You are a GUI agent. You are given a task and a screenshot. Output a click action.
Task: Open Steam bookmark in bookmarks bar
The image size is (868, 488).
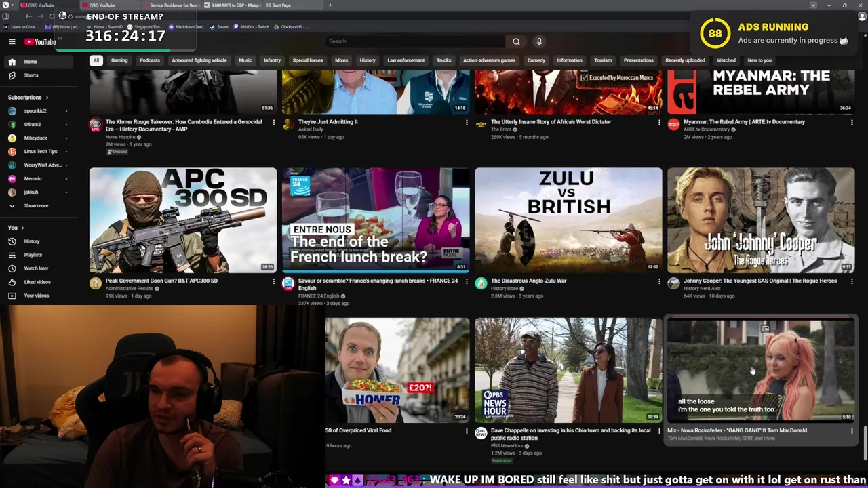(x=219, y=27)
